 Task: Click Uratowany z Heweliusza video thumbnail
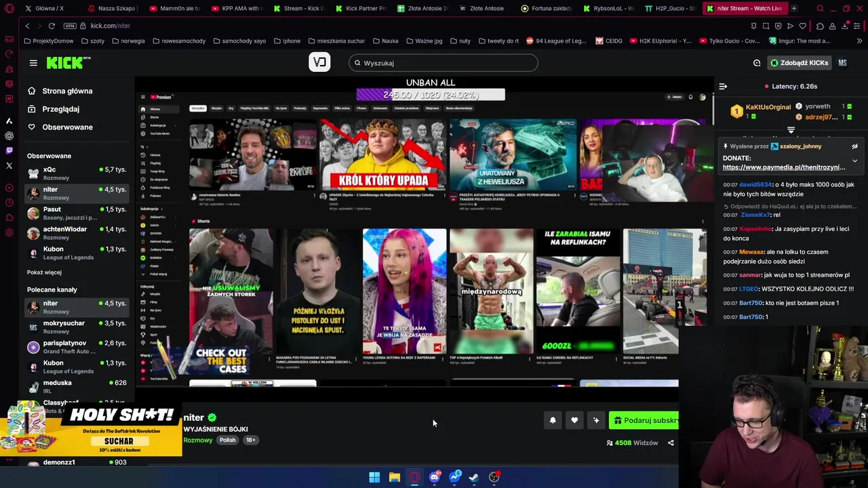[x=513, y=155]
